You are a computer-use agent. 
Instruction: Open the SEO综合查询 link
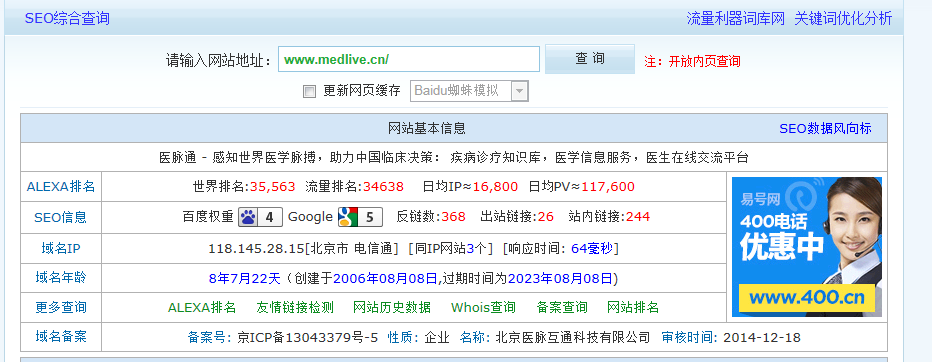[x=67, y=18]
